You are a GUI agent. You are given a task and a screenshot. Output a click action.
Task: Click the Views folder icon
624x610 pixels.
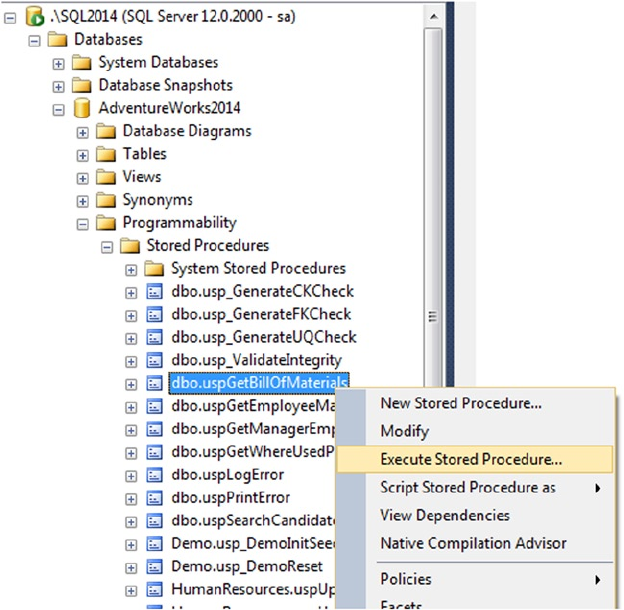pos(106,177)
